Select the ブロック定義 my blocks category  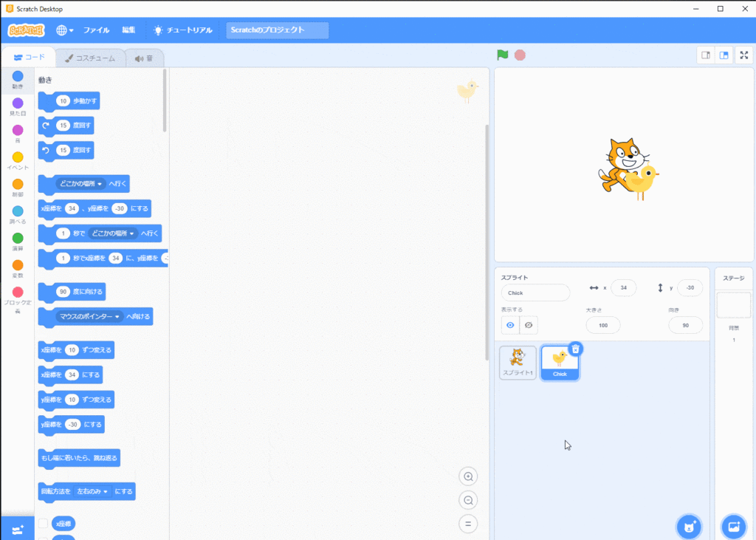coord(18,300)
